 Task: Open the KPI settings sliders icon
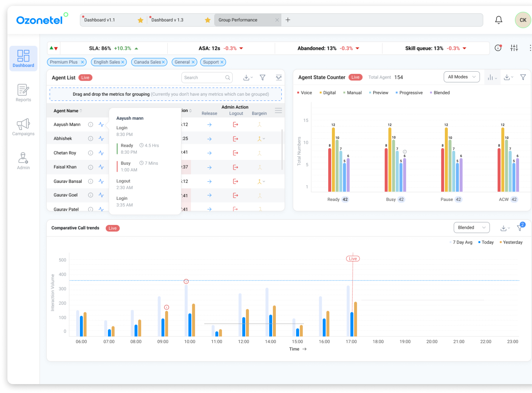point(514,48)
